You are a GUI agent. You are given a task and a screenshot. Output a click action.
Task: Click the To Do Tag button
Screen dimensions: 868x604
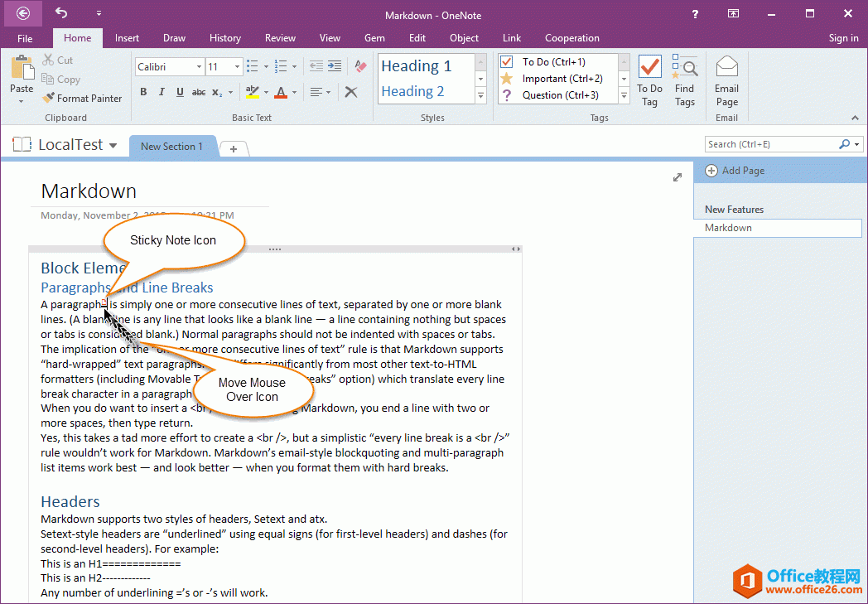(649, 81)
